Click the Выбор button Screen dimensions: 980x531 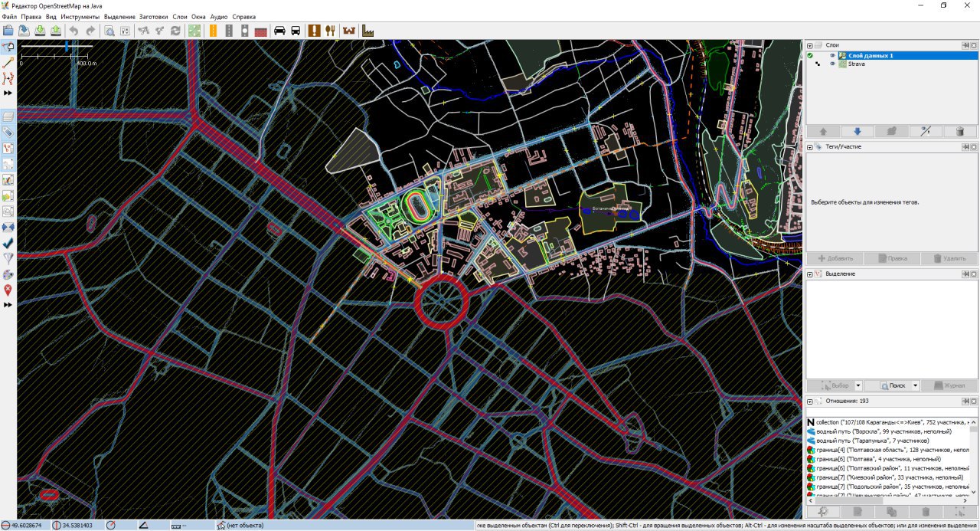(x=830, y=385)
